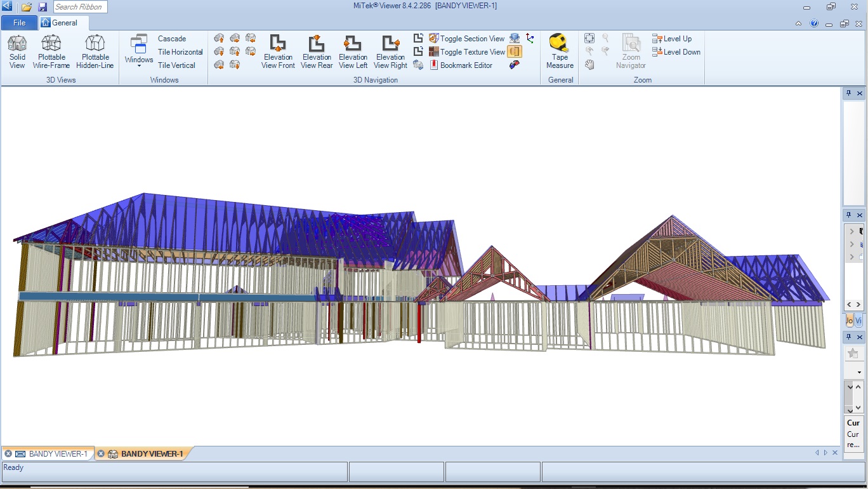Activate the Tape Measure tool
Viewport: 868px width, 489px height.
point(560,51)
